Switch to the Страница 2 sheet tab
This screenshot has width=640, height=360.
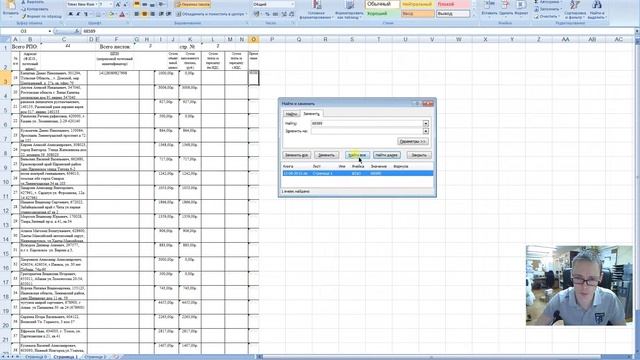94,357
